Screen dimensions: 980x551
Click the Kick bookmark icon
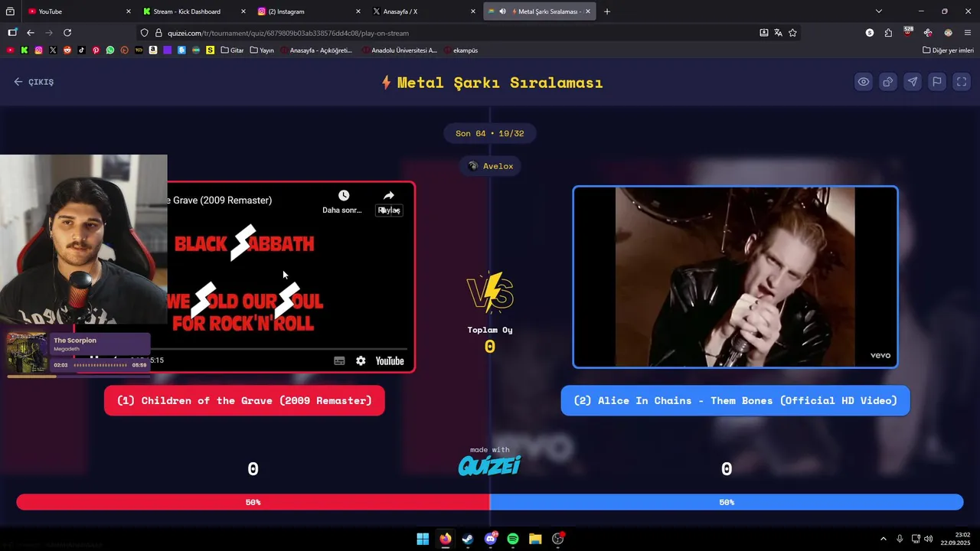(24, 51)
